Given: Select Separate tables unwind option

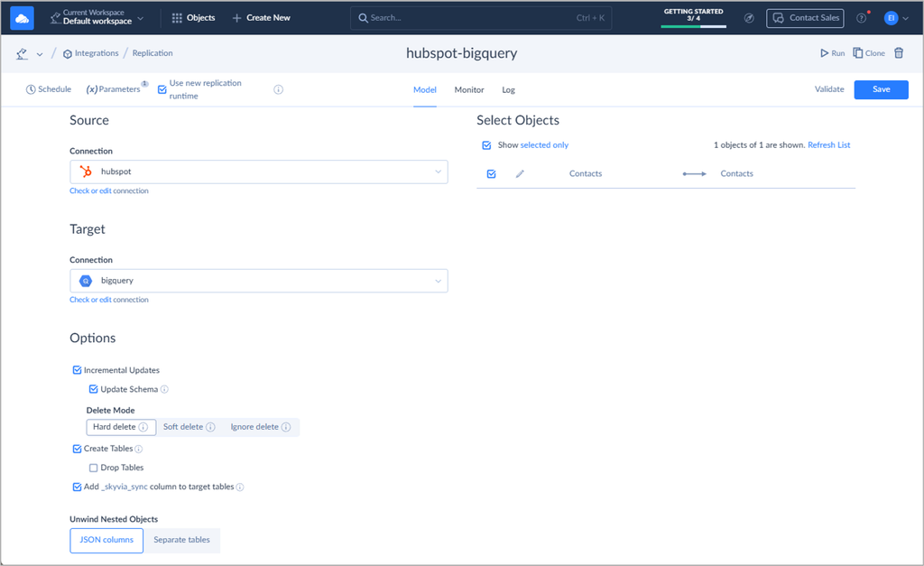Looking at the screenshot, I should click(181, 540).
